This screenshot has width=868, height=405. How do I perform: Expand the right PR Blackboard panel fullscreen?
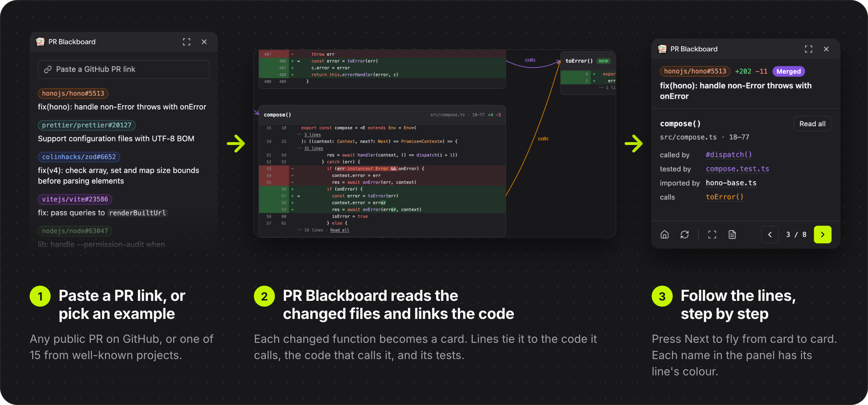point(809,49)
